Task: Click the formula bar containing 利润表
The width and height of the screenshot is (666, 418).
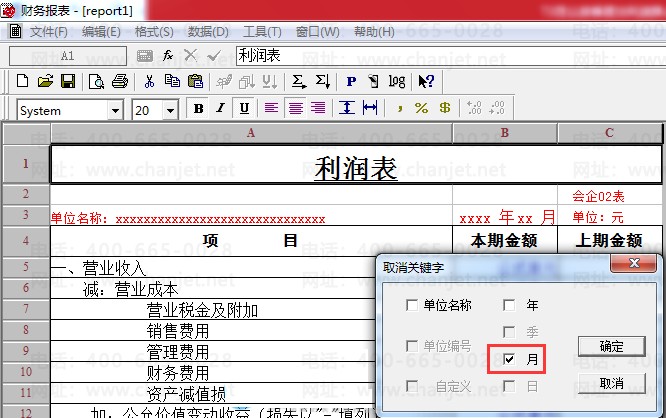Action: 450,56
